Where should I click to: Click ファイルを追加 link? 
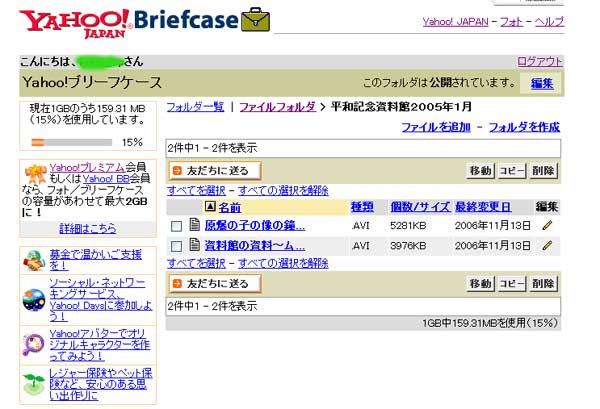[436, 127]
